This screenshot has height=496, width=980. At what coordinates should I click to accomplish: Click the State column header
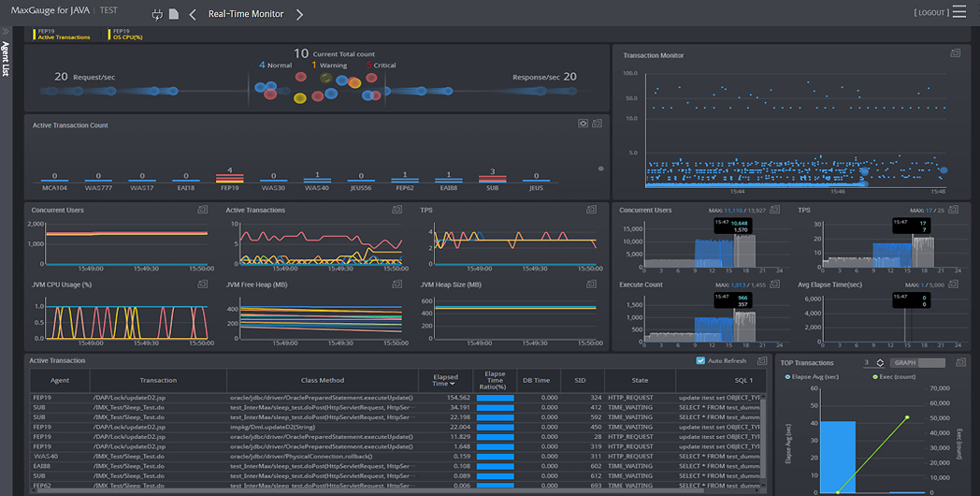click(x=640, y=380)
